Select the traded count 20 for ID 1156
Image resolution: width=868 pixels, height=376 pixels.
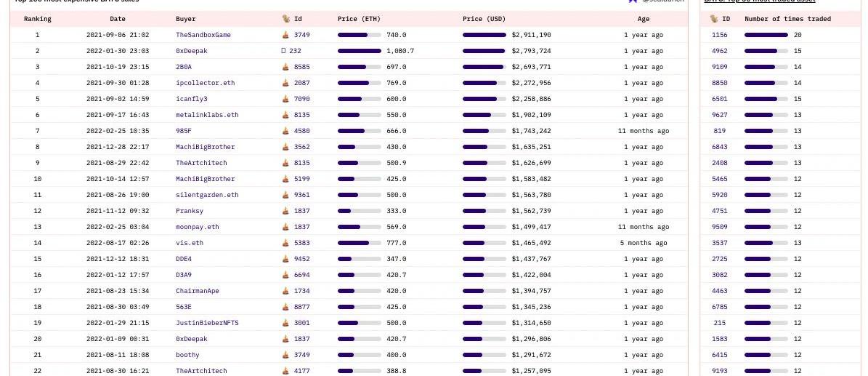(x=798, y=35)
